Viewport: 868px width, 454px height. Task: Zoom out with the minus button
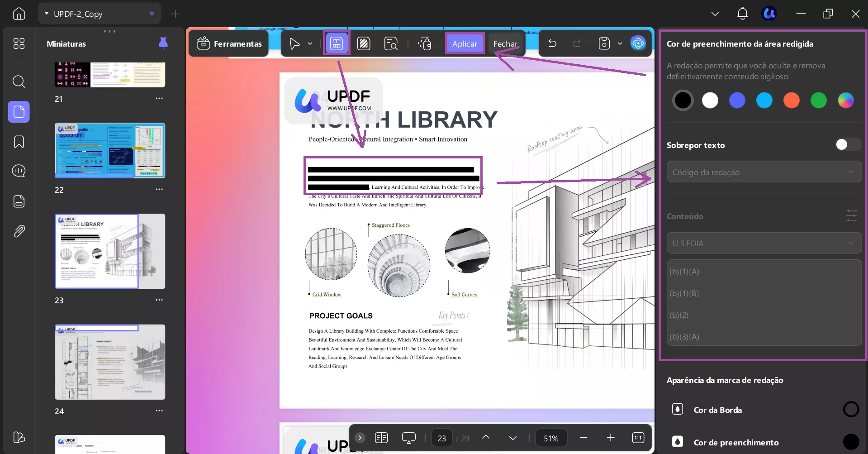point(583,438)
